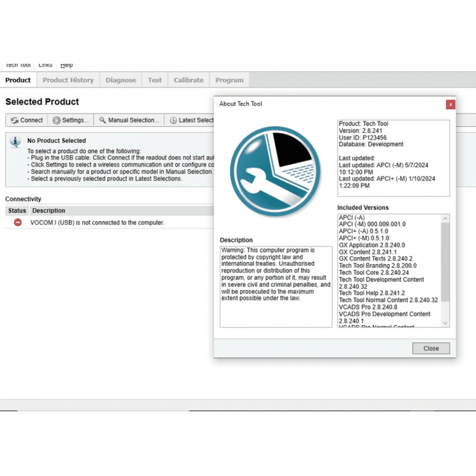
Task: Click the Manual Selection magnifier icon
Action: (x=103, y=120)
